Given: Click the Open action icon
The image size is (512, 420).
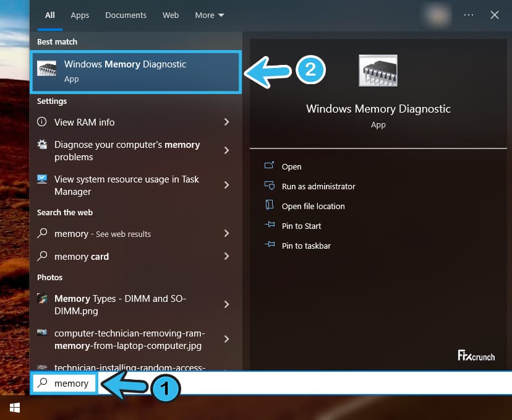Looking at the screenshot, I should [x=270, y=165].
